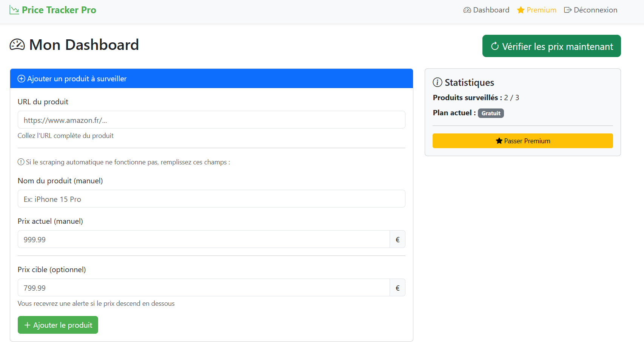Screen dimensions: 644x350
Task: Click the info icon beside Statistiques
Action: [437, 82]
